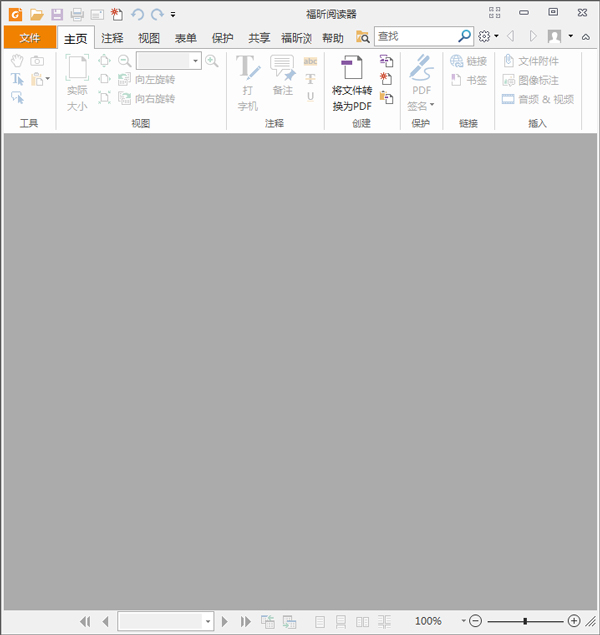Switch to the 表单 tab
600x635 pixels.
point(186,38)
